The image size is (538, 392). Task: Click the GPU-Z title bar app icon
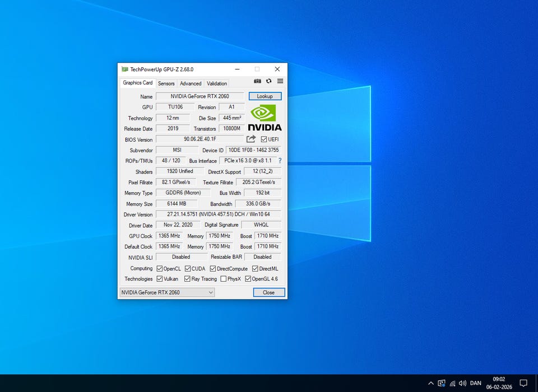pos(124,69)
